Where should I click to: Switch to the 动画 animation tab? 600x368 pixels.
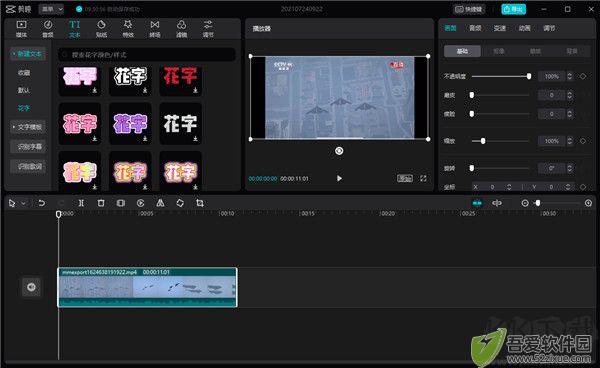(525, 28)
